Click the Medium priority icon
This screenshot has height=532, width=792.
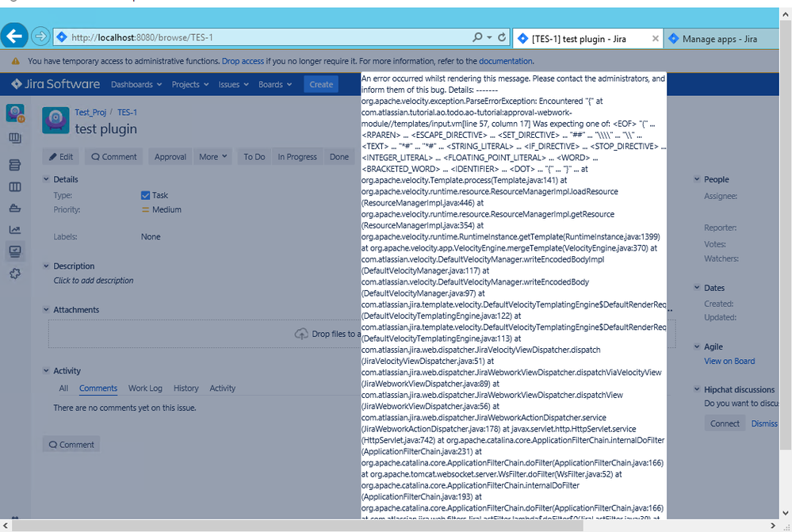(x=145, y=209)
